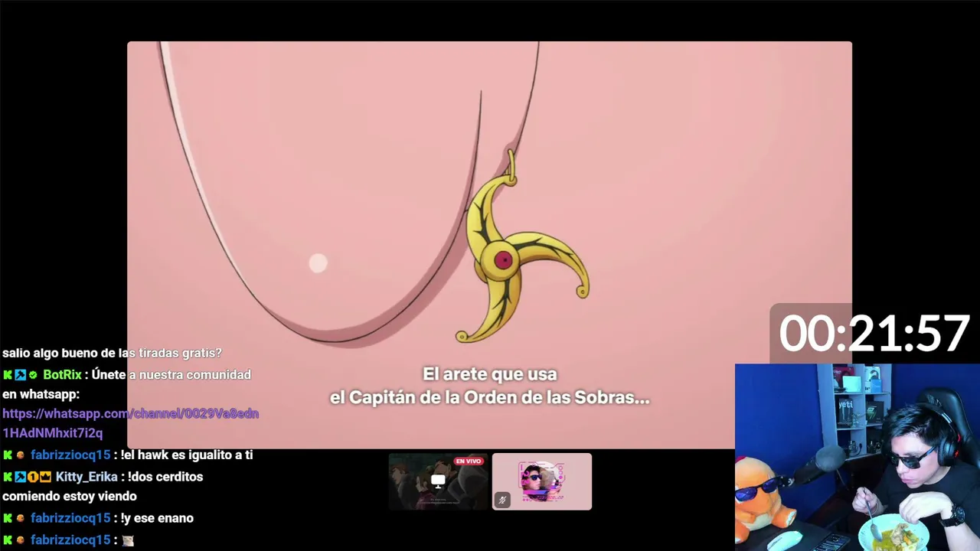980x551 pixels.
Task: Click the EN VIVO live badge
Action: click(x=469, y=461)
